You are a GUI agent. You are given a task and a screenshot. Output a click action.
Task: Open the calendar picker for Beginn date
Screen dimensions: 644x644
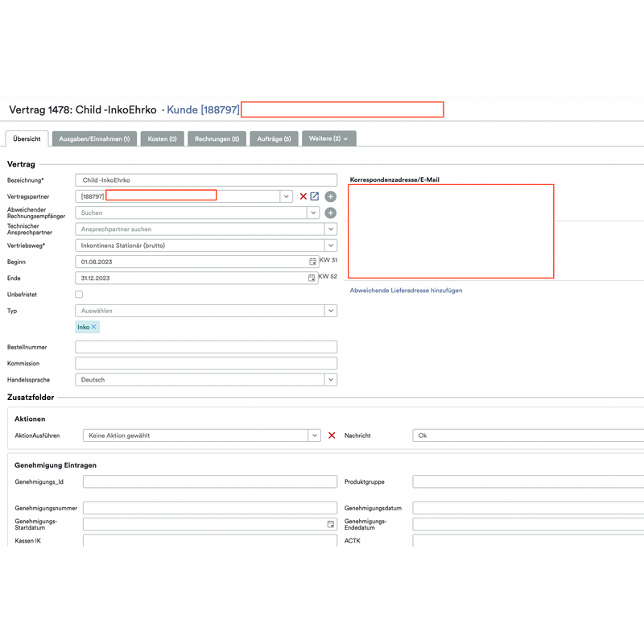(x=312, y=261)
